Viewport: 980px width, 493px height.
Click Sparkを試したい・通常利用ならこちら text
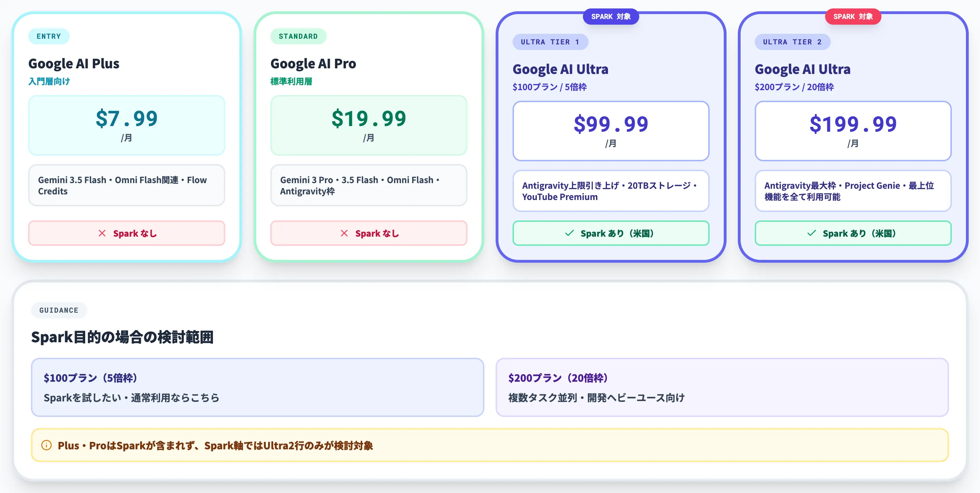[x=132, y=398]
